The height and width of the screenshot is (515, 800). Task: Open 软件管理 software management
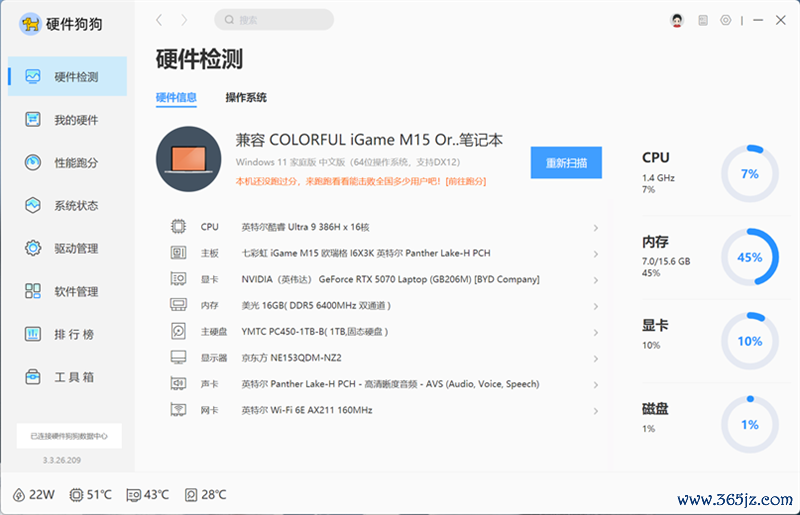(x=67, y=291)
